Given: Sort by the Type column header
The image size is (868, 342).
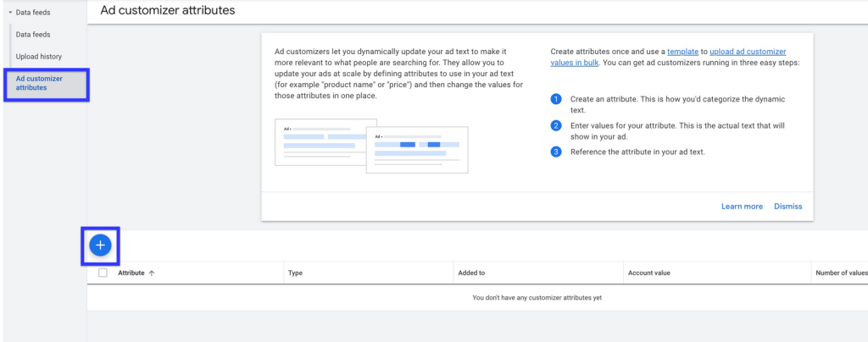Looking at the screenshot, I should pyautogui.click(x=296, y=273).
